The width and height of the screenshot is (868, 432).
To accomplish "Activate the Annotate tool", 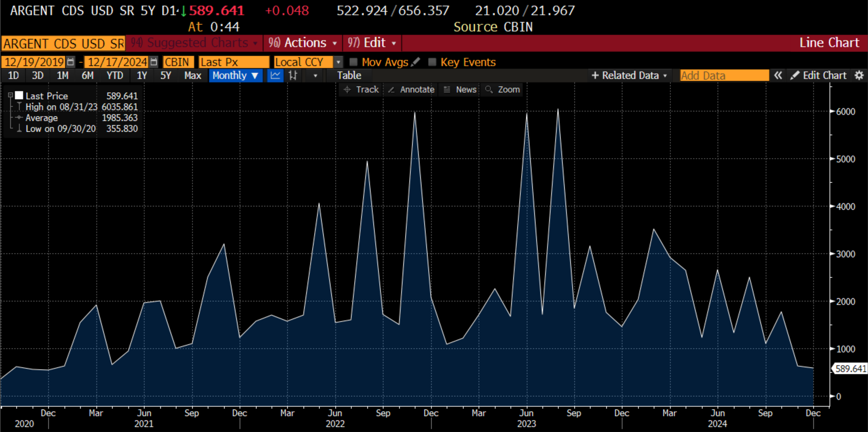I will click(411, 90).
